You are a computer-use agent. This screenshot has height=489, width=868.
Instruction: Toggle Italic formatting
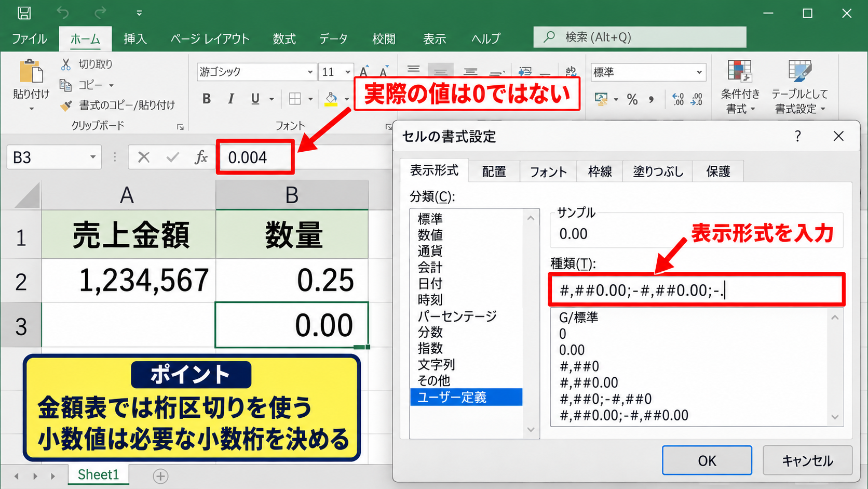(x=231, y=99)
